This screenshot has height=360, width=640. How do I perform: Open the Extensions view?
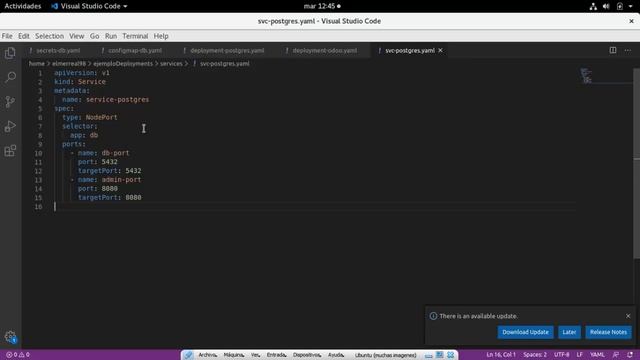click(10, 151)
